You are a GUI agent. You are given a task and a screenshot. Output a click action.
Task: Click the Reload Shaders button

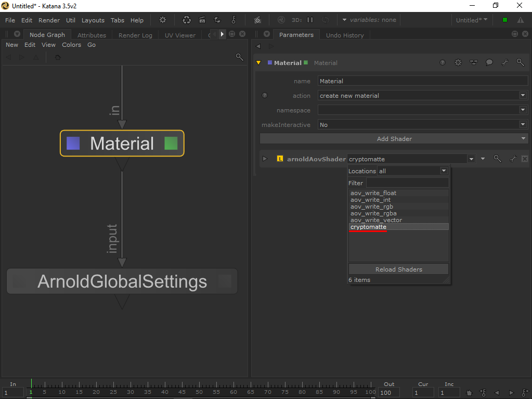pos(398,269)
